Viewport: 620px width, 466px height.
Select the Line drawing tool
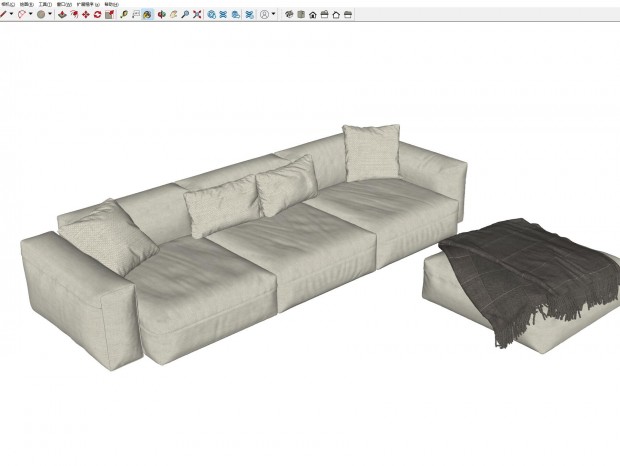3,15
